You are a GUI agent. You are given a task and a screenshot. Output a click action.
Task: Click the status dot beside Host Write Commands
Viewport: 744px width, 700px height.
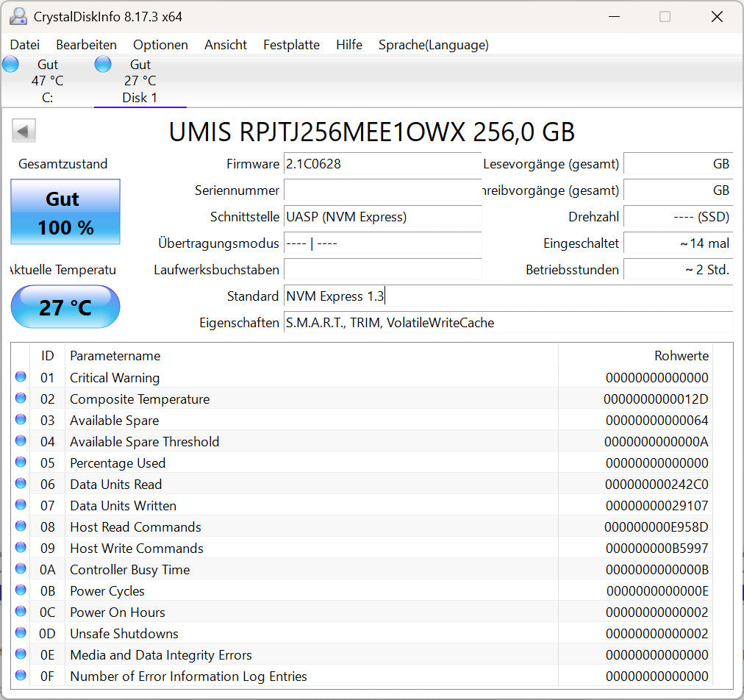pos(21,548)
